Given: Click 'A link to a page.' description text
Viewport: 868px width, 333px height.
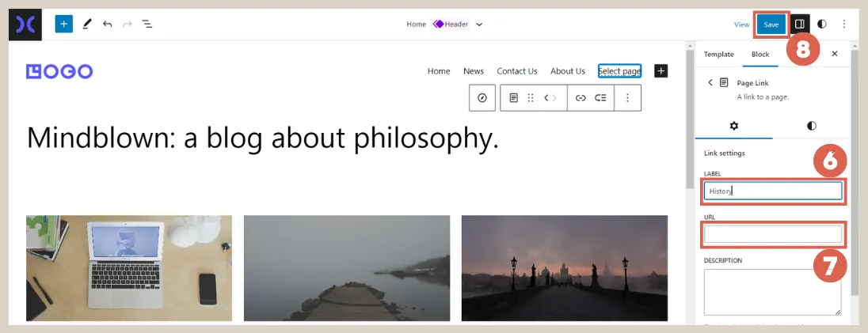Looking at the screenshot, I should [x=763, y=96].
